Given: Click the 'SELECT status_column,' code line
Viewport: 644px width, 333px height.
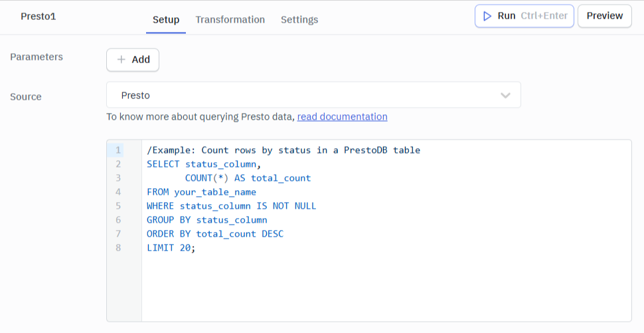Looking at the screenshot, I should coord(204,164).
